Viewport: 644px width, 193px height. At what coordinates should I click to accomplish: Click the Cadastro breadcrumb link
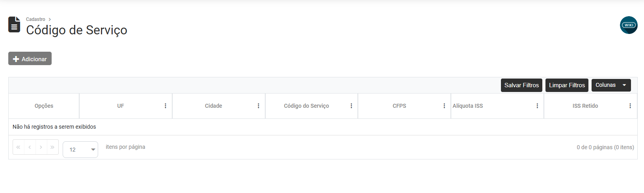pos(35,19)
